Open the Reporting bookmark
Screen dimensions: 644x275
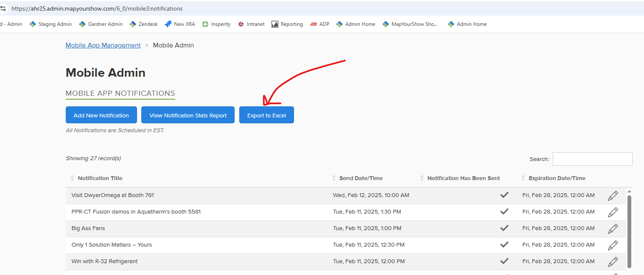tap(287, 24)
